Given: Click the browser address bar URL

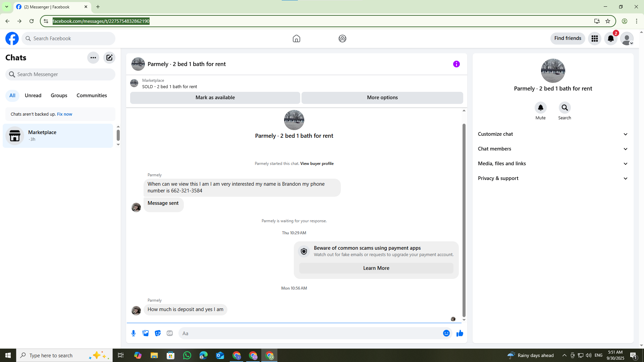Looking at the screenshot, I should [x=101, y=21].
